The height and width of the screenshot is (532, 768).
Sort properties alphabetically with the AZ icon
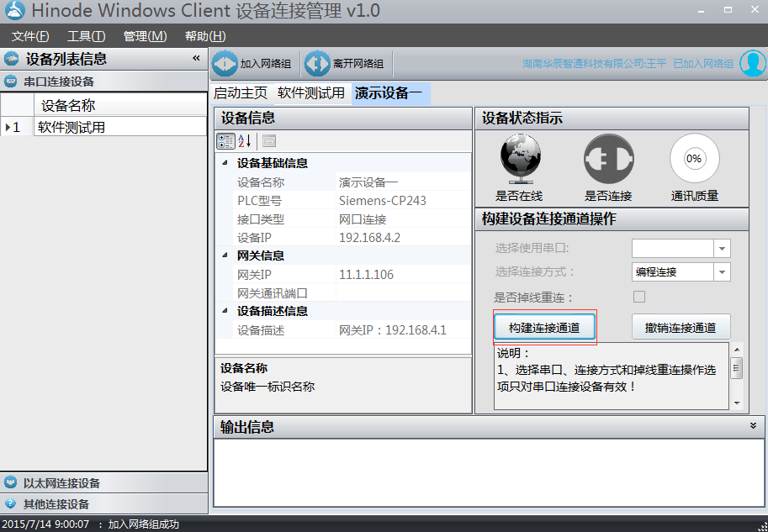[x=245, y=141]
